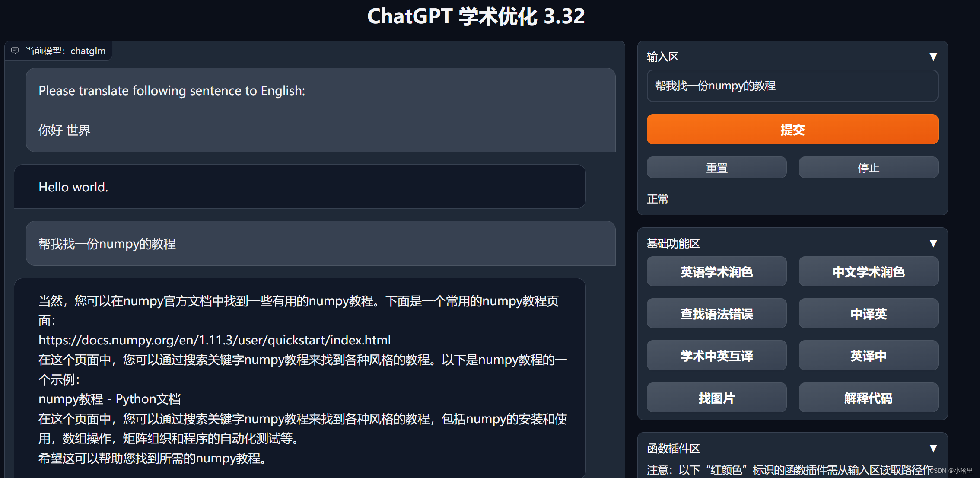Choose 英译中 translation
The height and width of the screenshot is (478, 980).
point(868,355)
